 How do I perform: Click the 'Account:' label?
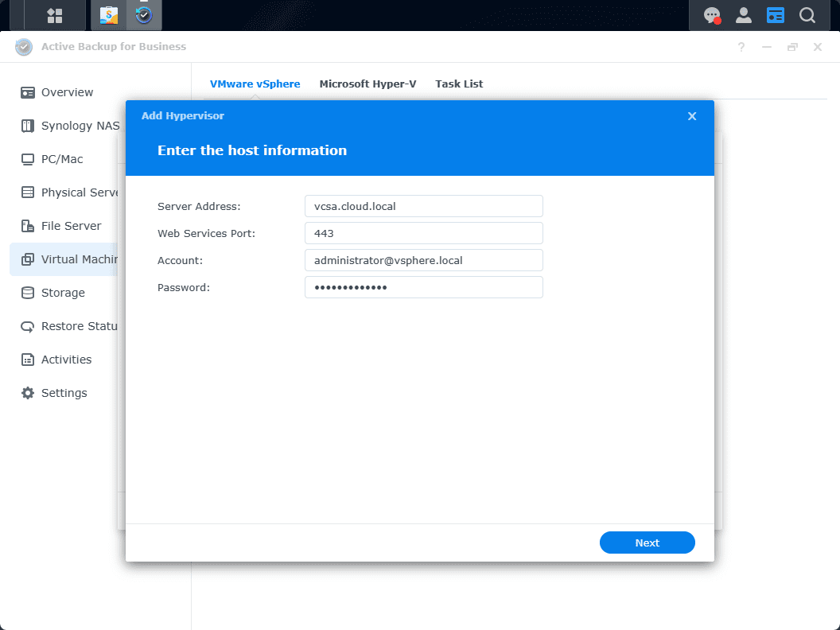tap(180, 260)
